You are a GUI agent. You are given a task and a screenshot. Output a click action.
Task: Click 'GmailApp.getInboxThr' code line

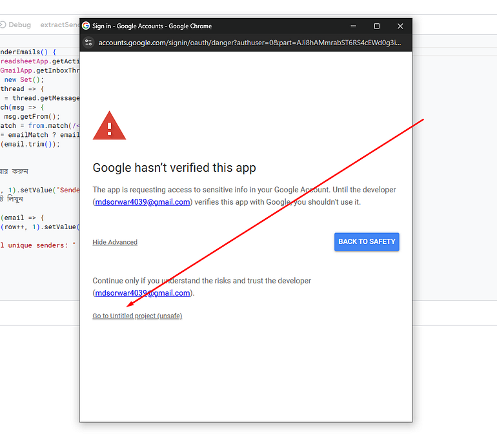(39, 70)
